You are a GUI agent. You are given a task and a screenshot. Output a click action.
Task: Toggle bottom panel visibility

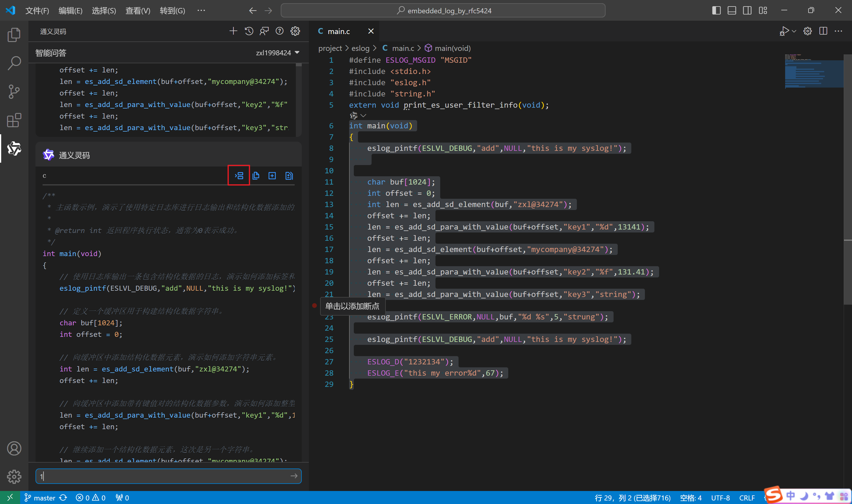(x=732, y=11)
